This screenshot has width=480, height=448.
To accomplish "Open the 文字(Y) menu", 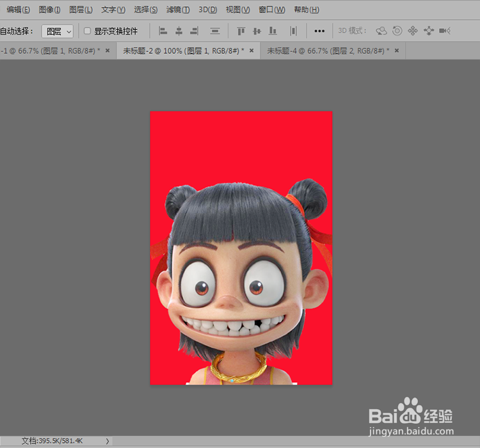I will (113, 10).
